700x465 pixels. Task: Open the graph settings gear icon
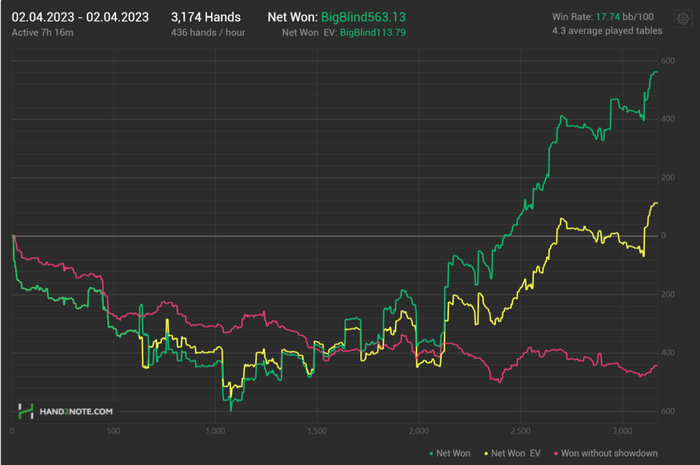(683, 19)
